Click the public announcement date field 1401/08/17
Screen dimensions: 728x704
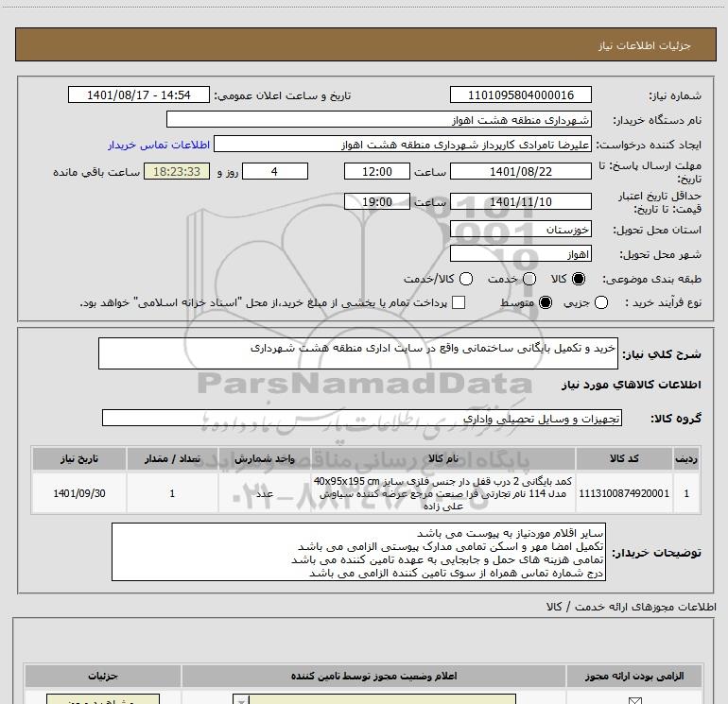point(139,95)
